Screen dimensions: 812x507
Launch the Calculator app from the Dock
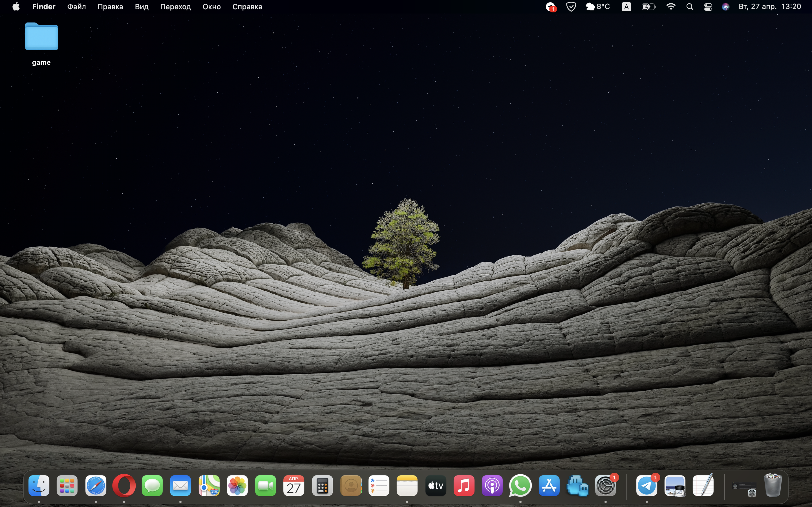(x=322, y=486)
